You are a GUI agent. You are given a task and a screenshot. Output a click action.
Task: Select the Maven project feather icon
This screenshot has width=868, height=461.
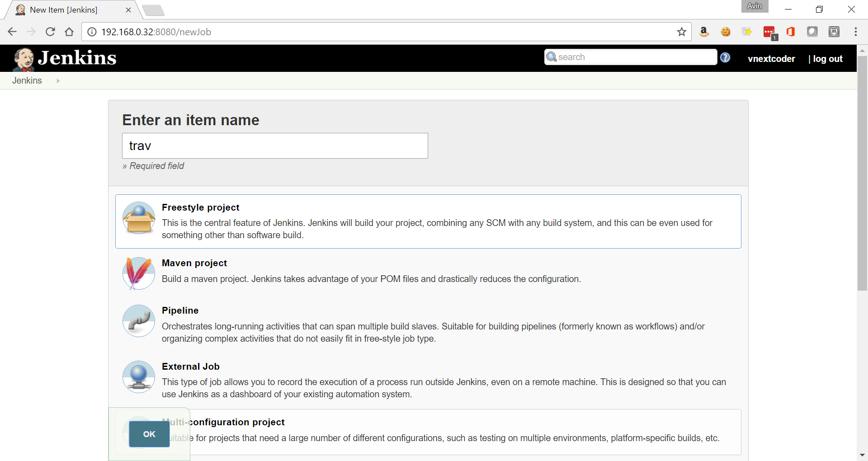pos(139,273)
